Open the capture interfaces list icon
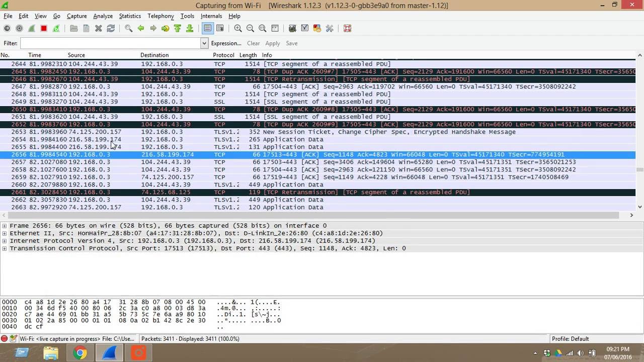 point(7,29)
